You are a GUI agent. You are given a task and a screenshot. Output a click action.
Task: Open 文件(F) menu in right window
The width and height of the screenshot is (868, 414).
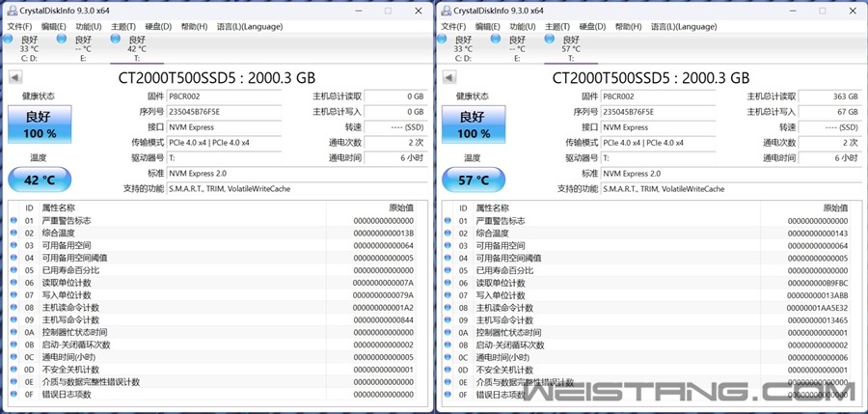(453, 27)
